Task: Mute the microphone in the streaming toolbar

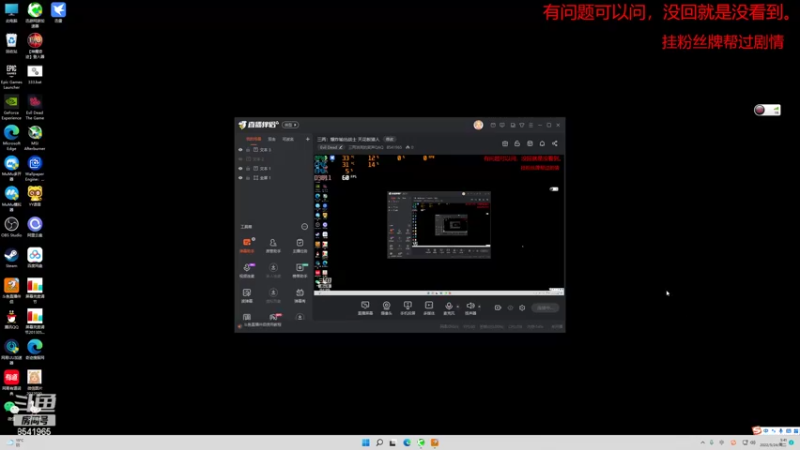Action: tap(448, 308)
